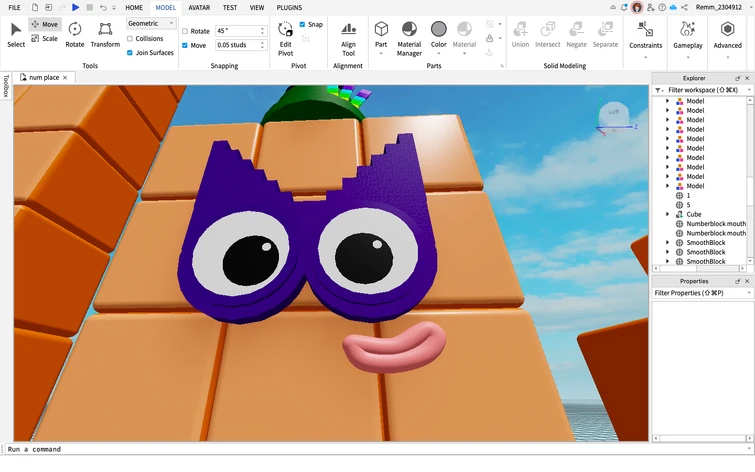Click the Edit Pivot tool
Screen dimensions: 755x472
click(286, 36)
